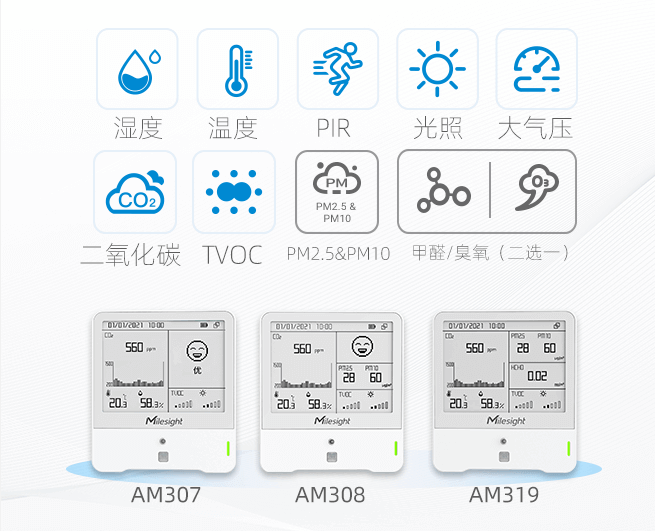
Task: Click the AM319 device image
Action: click(505, 392)
